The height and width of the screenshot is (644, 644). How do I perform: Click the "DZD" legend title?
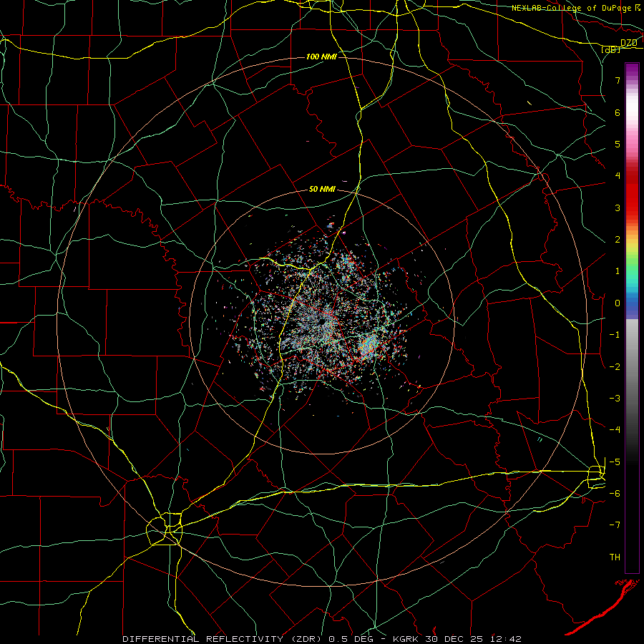pyautogui.click(x=628, y=43)
